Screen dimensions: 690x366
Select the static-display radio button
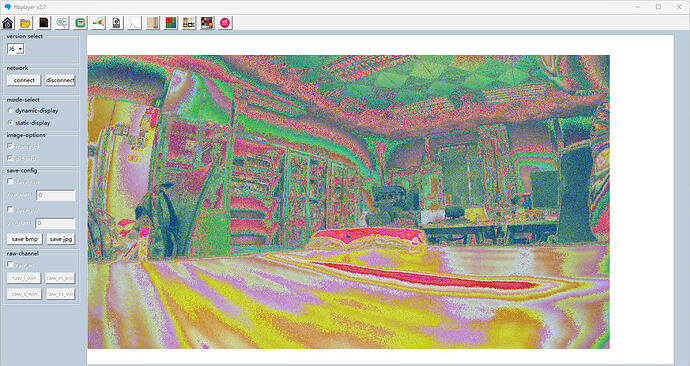point(11,123)
